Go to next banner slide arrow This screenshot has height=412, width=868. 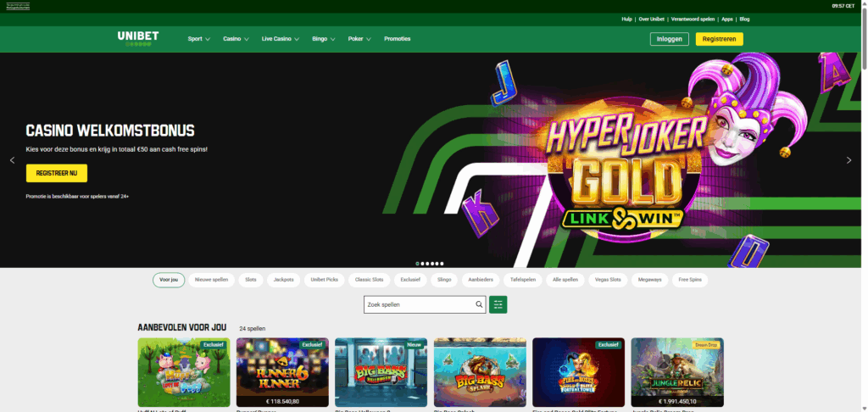point(849,160)
